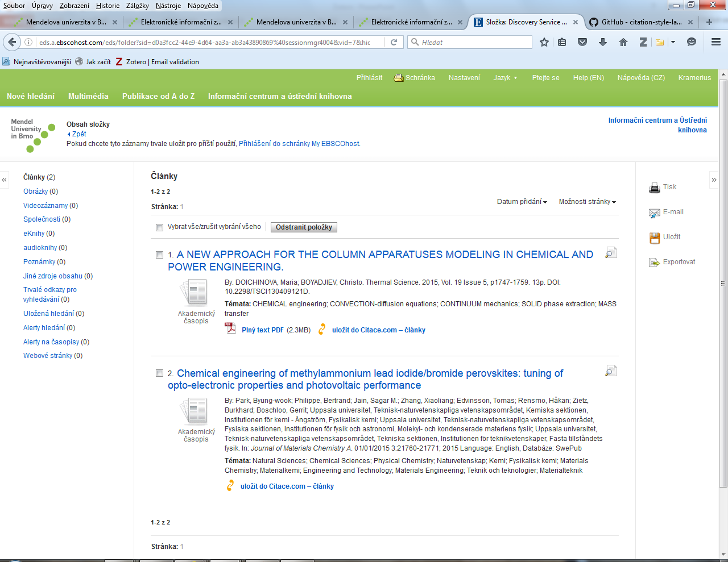Click Citace icon beside second article link
Viewport: 728px width, 562px height.
point(230,486)
